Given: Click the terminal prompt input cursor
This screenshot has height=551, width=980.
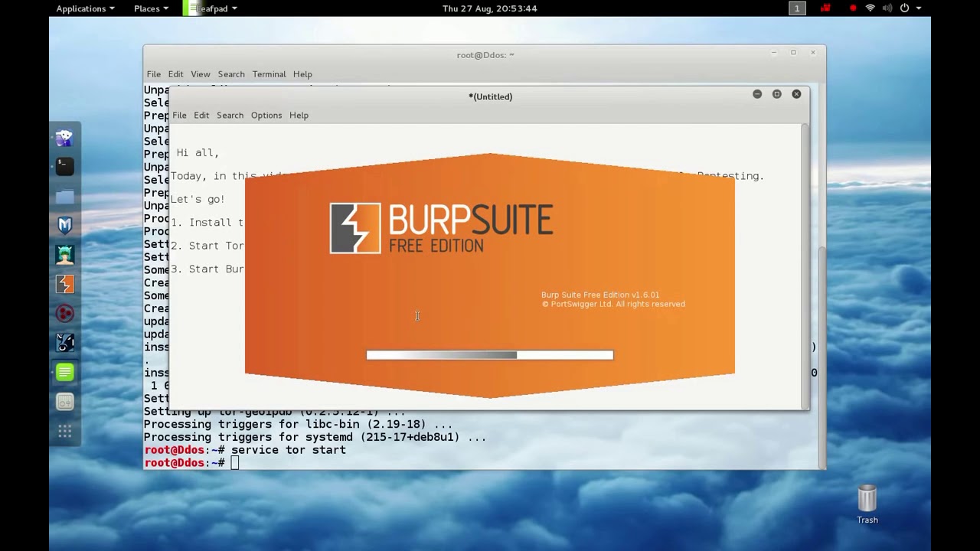Looking at the screenshot, I should tap(235, 463).
